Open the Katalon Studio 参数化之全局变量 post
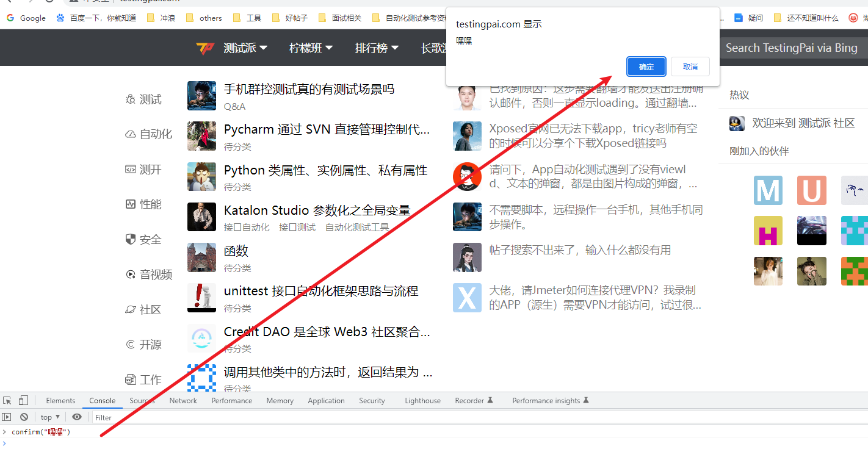 tap(317, 210)
